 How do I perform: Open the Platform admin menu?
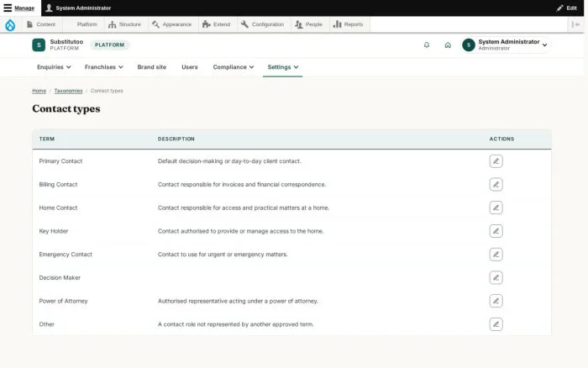point(84,24)
